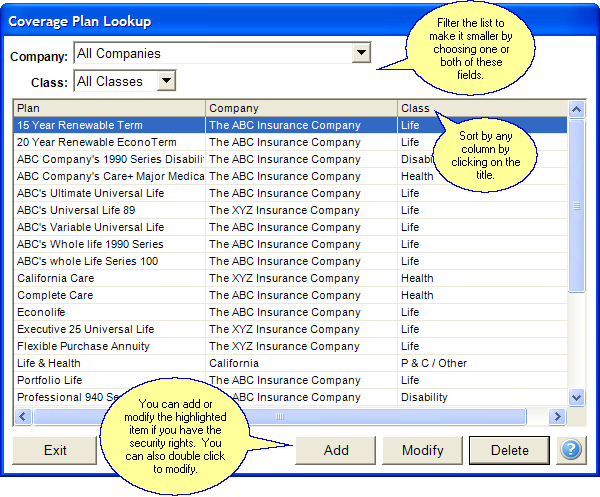Select ABC Company's 1990 Series Disability plan
600x497 pixels.
110,159
